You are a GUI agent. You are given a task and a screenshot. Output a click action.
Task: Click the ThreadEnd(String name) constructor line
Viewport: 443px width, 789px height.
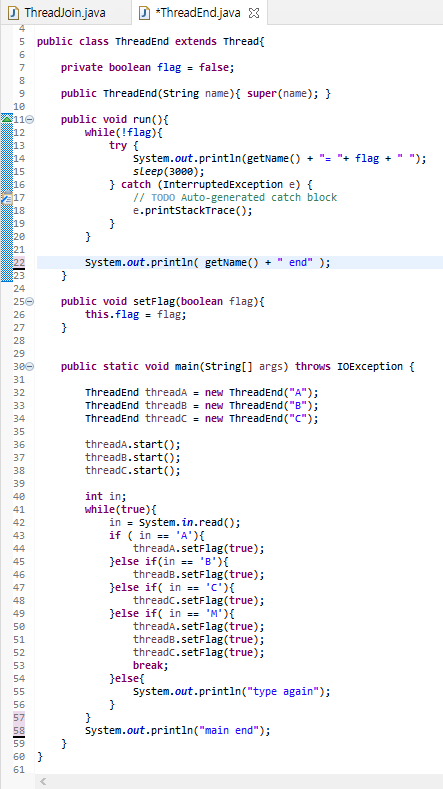(196, 94)
